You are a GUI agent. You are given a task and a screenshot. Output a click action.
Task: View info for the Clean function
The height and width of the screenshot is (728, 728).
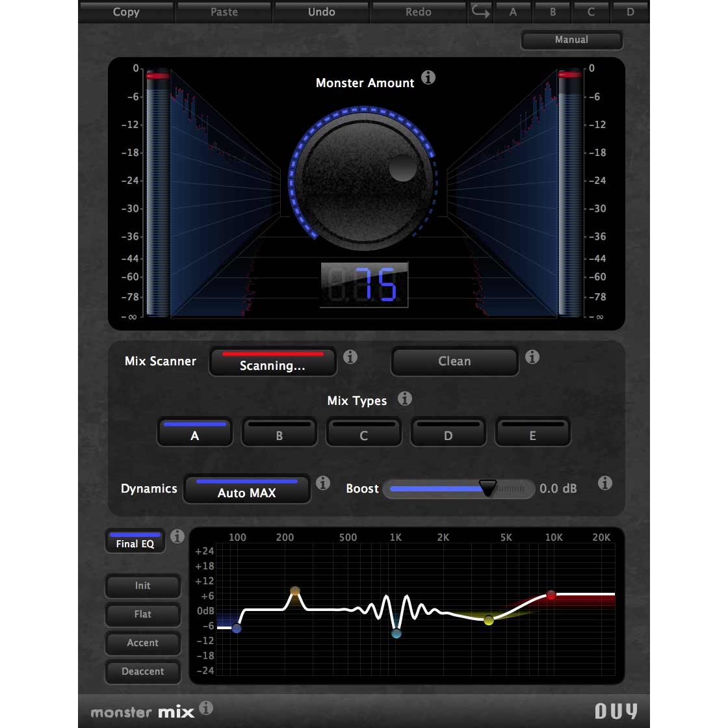(x=532, y=357)
